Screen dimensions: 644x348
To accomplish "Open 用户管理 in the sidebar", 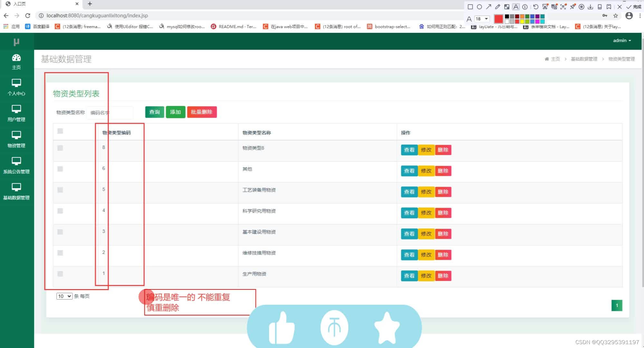I will pyautogui.click(x=16, y=113).
